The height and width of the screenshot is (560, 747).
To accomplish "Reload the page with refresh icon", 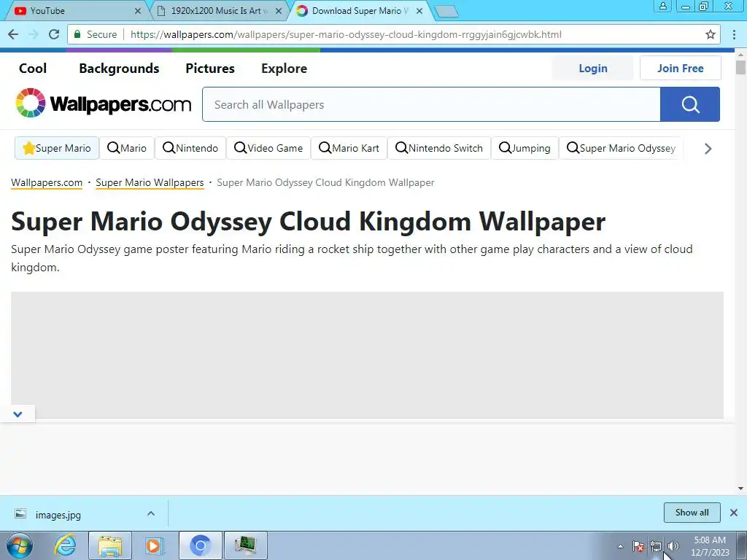I will coord(54,34).
